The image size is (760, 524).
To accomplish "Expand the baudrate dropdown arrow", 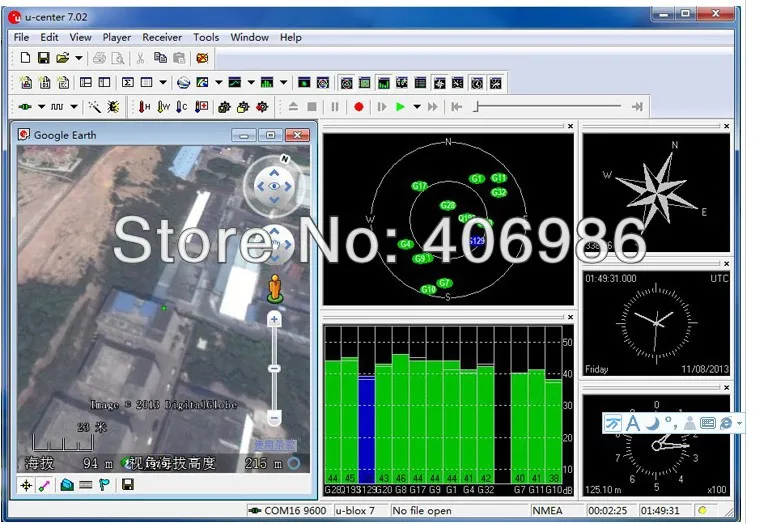I will [x=74, y=107].
